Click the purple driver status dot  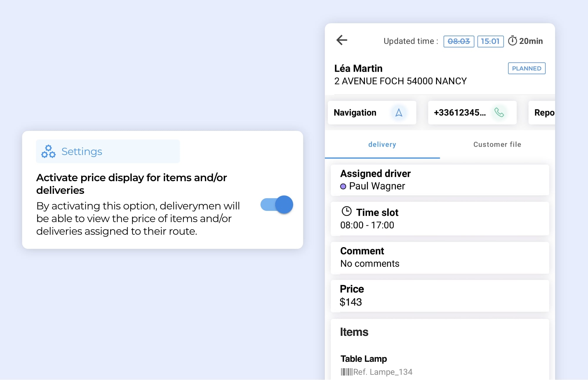pos(343,186)
